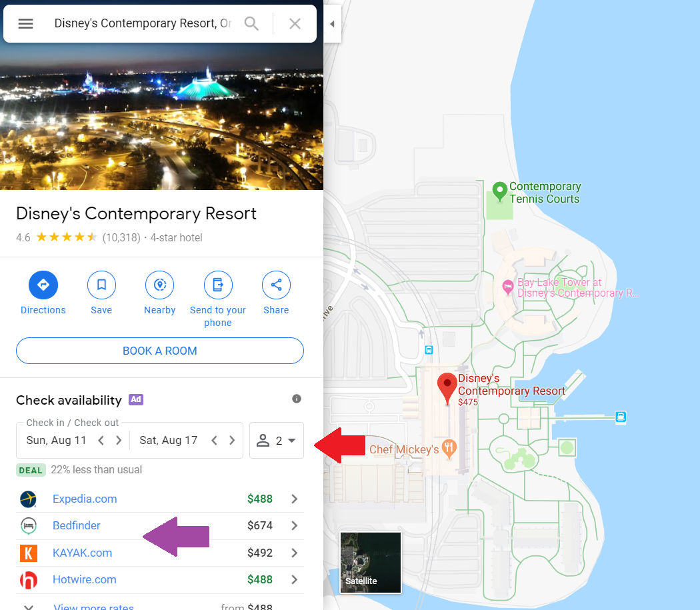Open the hotel night photo
Image resolution: width=700 pixels, height=610 pixels.
point(161,116)
